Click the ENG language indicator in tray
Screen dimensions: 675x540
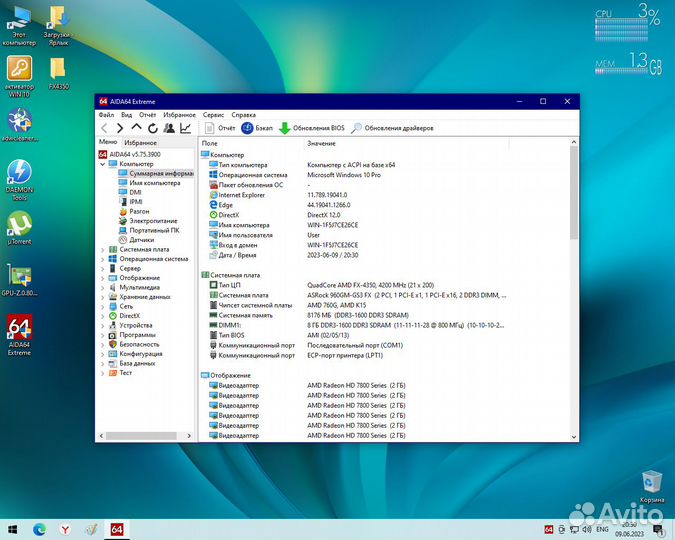602,529
